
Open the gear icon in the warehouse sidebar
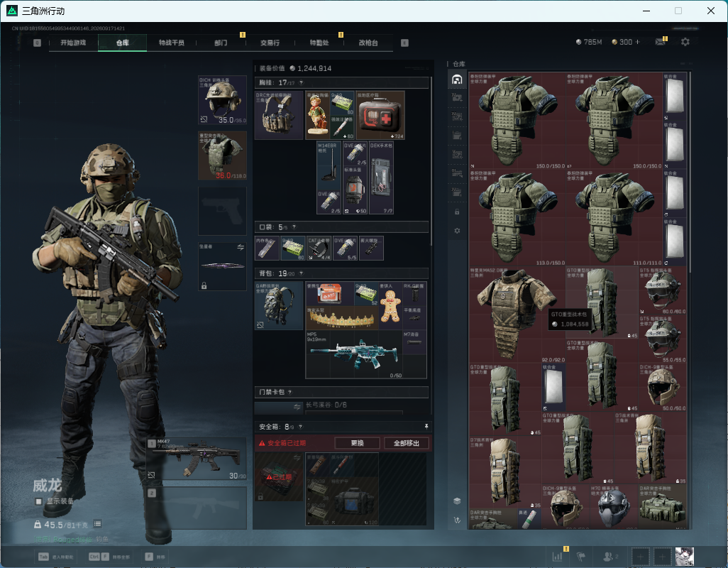tap(457, 231)
